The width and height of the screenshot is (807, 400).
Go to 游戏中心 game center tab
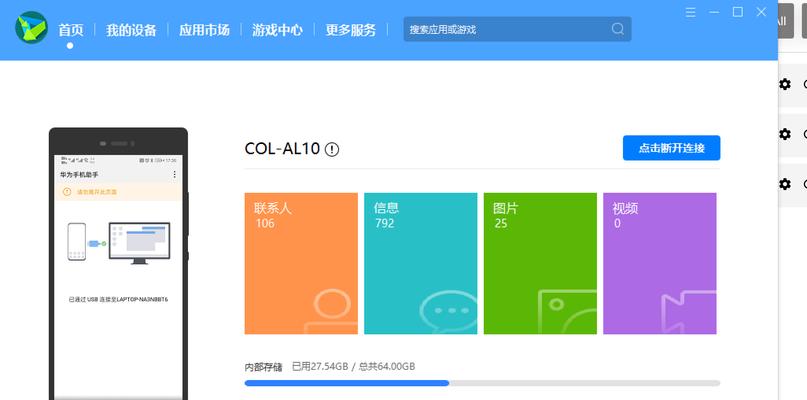(x=277, y=30)
